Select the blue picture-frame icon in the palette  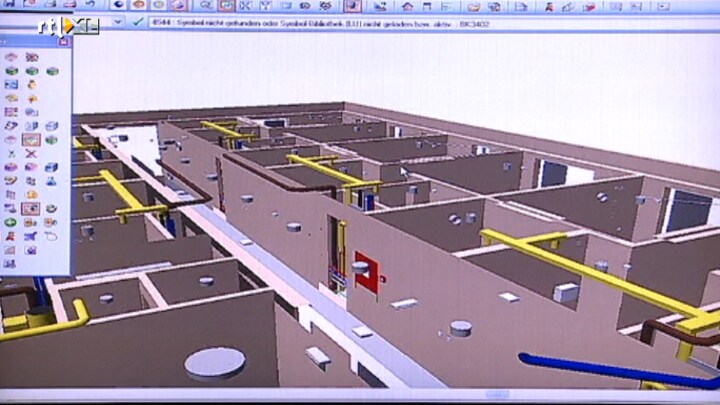(x=11, y=84)
